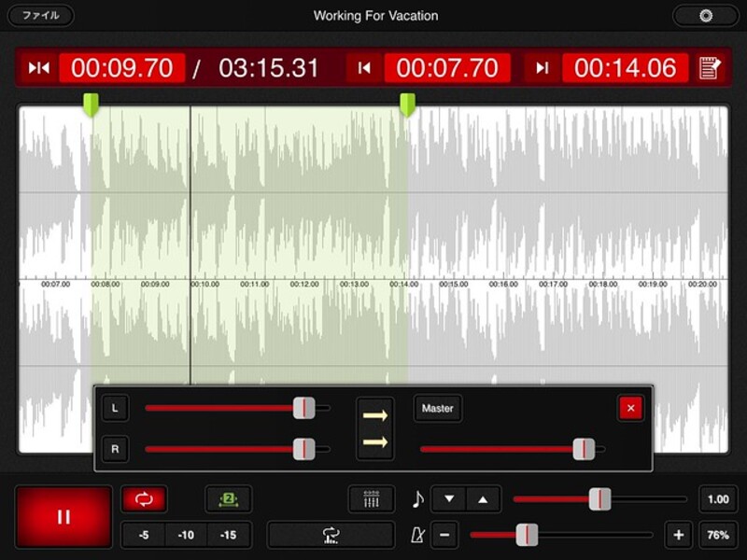This screenshot has width=747, height=560.
Task: Raise pitch with the up arrow
Action: [x=483, y=499]
